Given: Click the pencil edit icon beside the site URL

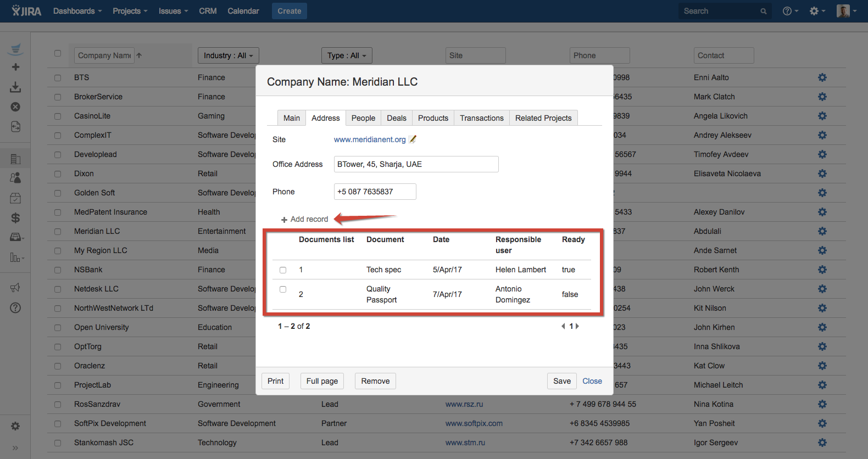Looking at the screenshot, I should click(x=413, y=139).
